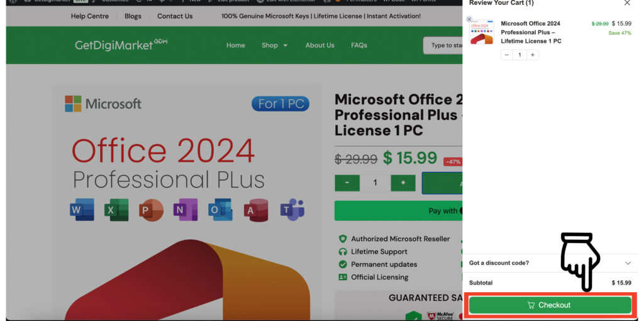The width and height of the screenshot is (644, 321).
Task: Decrease cart item quantity with minus
Action: point(508,55)
